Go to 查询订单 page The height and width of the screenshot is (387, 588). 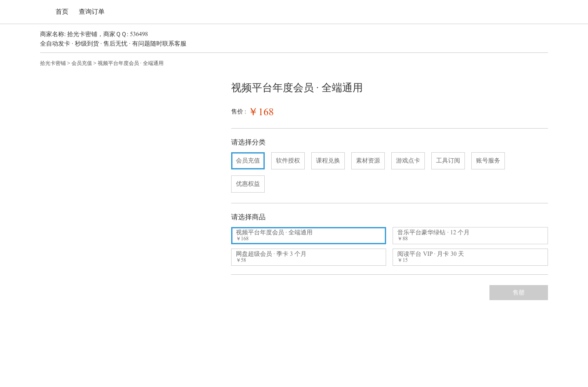click(x=92, y=12)
